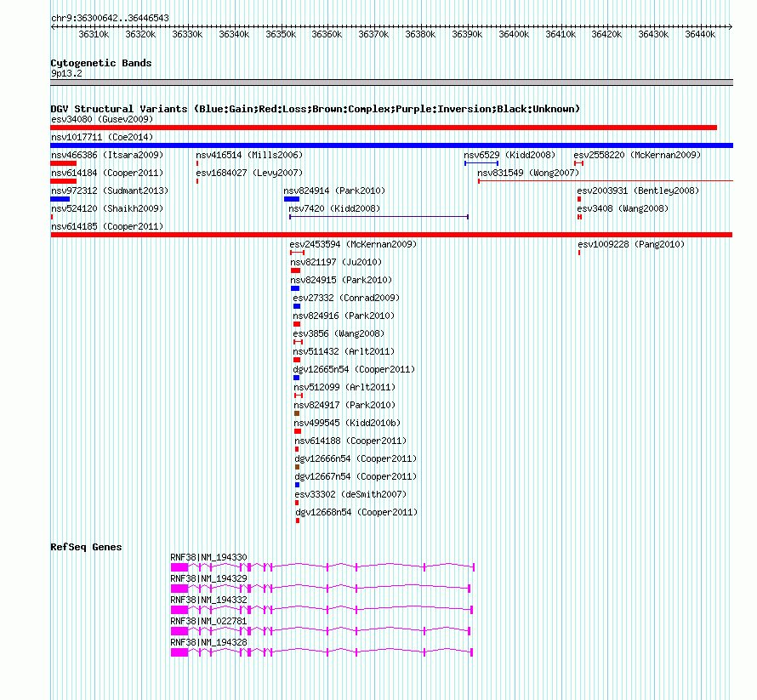Screen dimensions: 757x700
Task: Click dgv12666n54 (Cooper2011) label
Action: (x=356, y=458)
